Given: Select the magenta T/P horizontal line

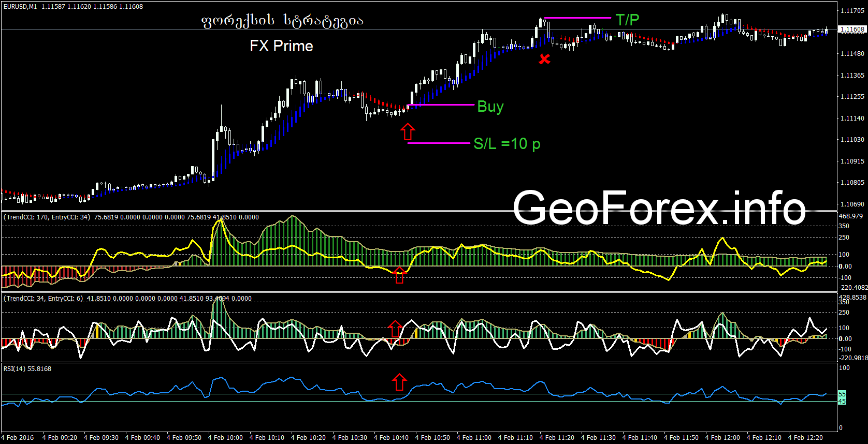Looking at the screenshot, I should tap(577, 18).
